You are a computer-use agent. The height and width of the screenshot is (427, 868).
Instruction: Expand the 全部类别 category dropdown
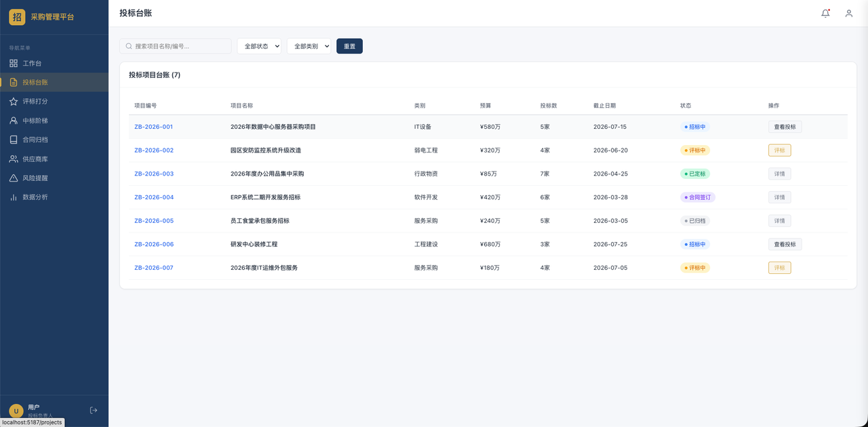pyautogui.click(x=309, y=46)
